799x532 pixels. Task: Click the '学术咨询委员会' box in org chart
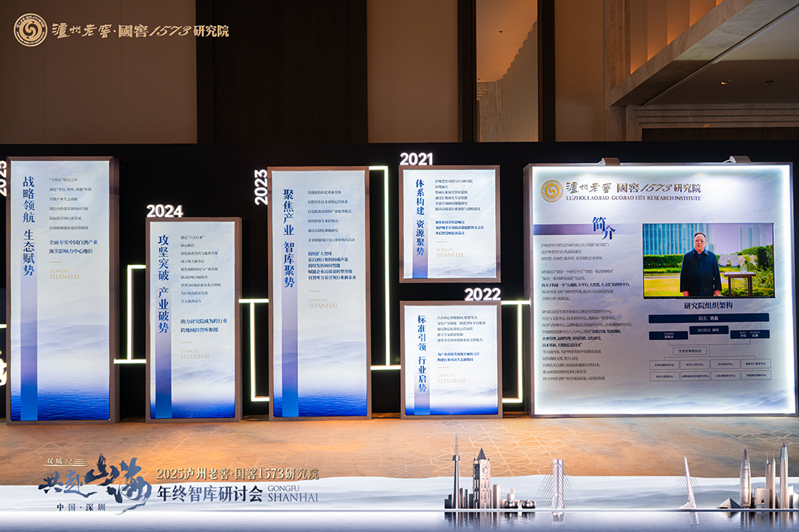click(690, 351)
